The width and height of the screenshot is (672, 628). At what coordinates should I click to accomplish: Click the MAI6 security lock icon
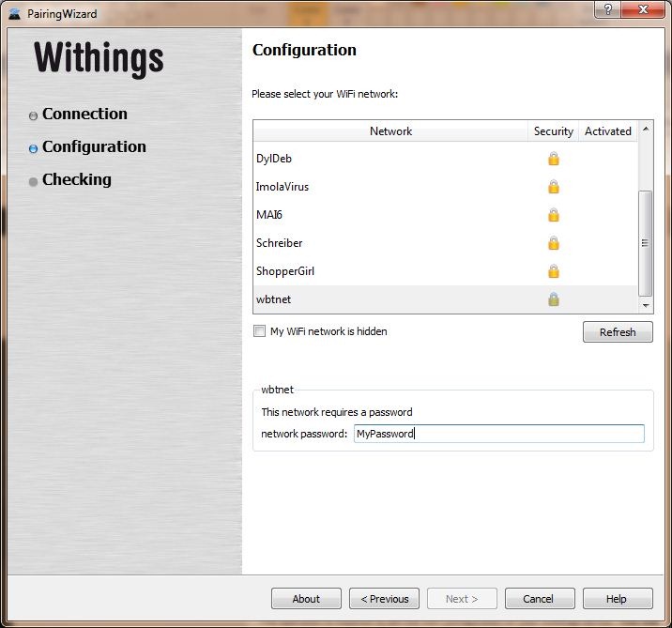pyautogui.click(x=554, y=215)
